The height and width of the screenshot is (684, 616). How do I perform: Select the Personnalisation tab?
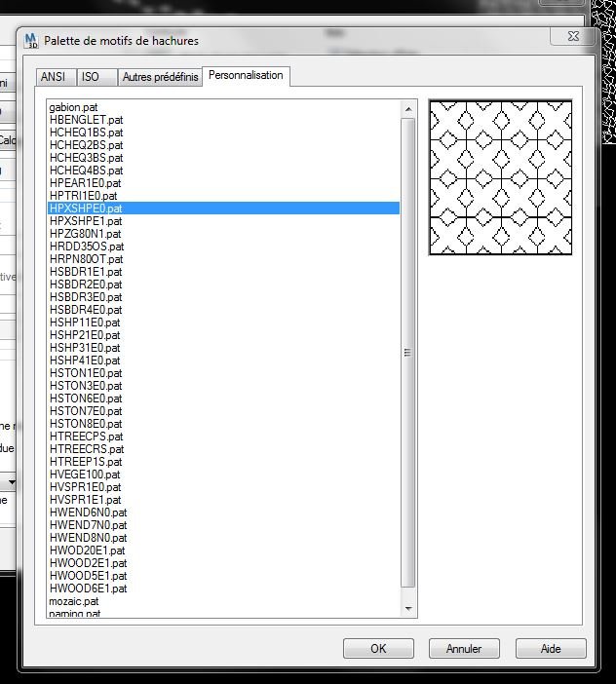coord(246,75)
